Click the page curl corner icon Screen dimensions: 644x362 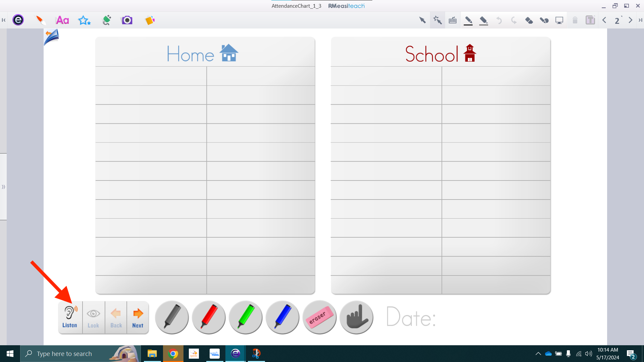pos(51,37)
